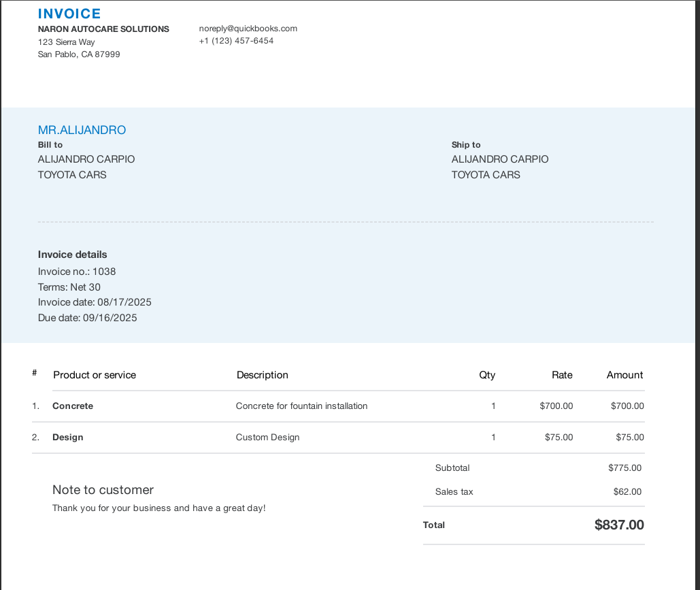Click the Custom Design description text
The image size is (700, 590).
tap(267, 438)
